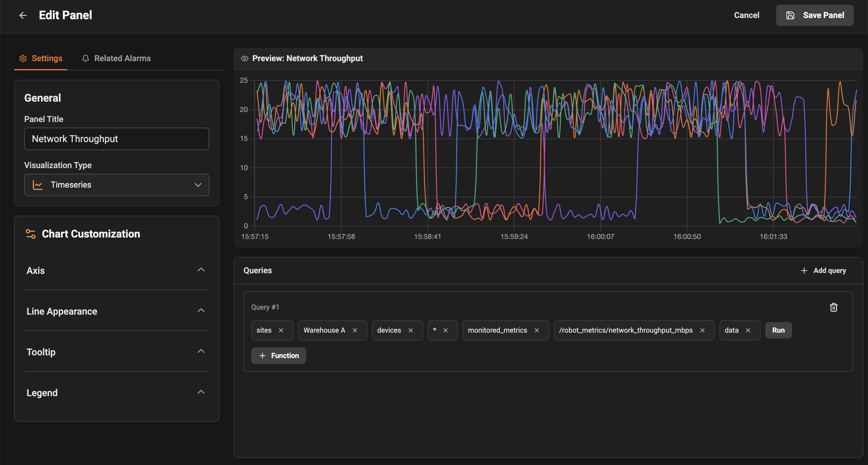Remove the 'data' query tag
868x465 pixels.
(748, 330)
